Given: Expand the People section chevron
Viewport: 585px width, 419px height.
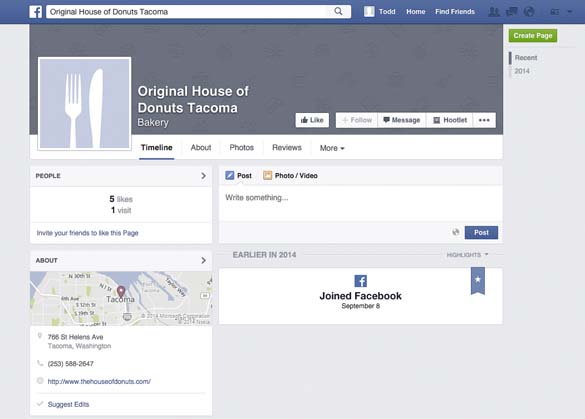Looking at the screenshot, I should click(203, 176).
